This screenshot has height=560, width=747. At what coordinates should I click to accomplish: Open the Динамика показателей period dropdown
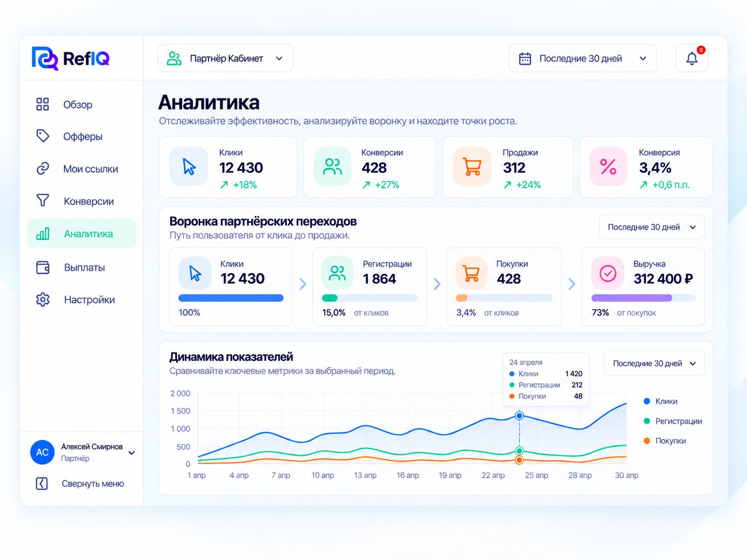click(654, 364)
